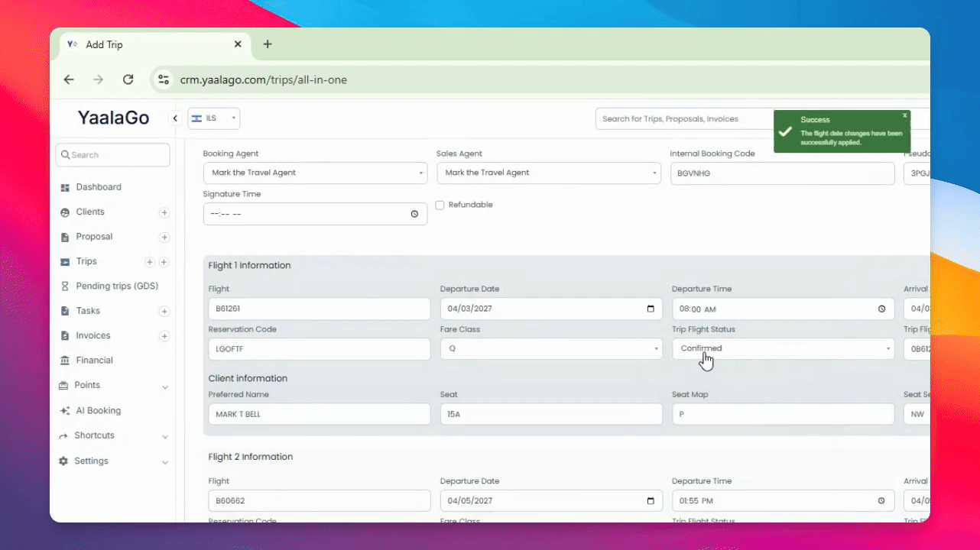Open calendar picker for Flight 1 departure date
The height and width of the screenshot is (550, 980).
[651, 309]
